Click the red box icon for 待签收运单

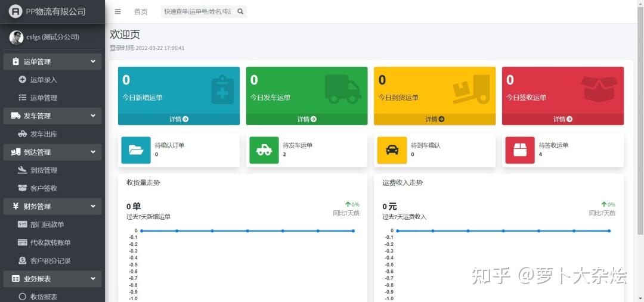coord(520,150)
